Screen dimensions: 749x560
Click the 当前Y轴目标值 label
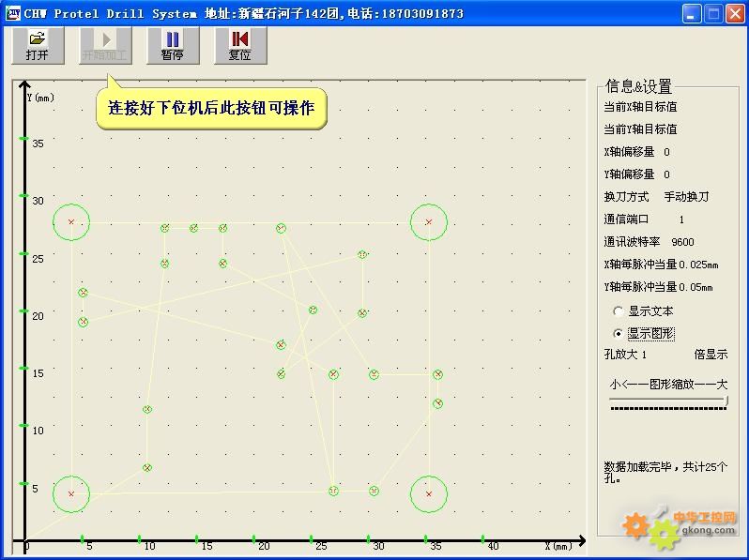640,129
